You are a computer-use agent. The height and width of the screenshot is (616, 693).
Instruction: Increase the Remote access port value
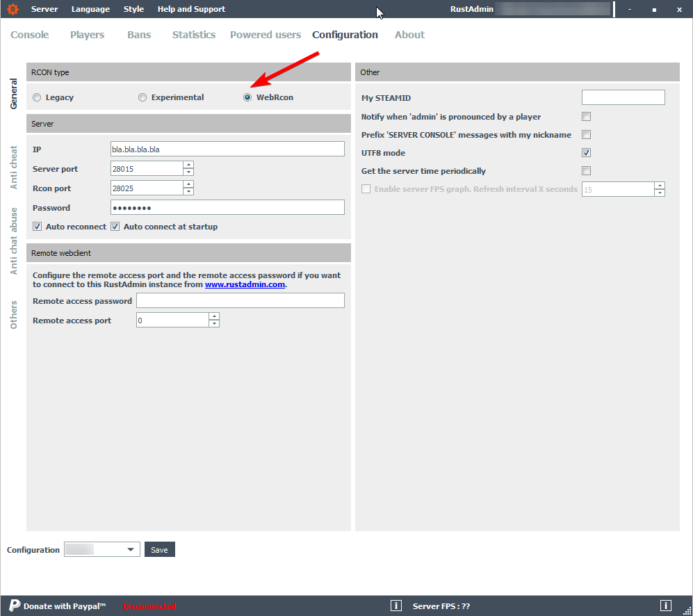(214, 316)
